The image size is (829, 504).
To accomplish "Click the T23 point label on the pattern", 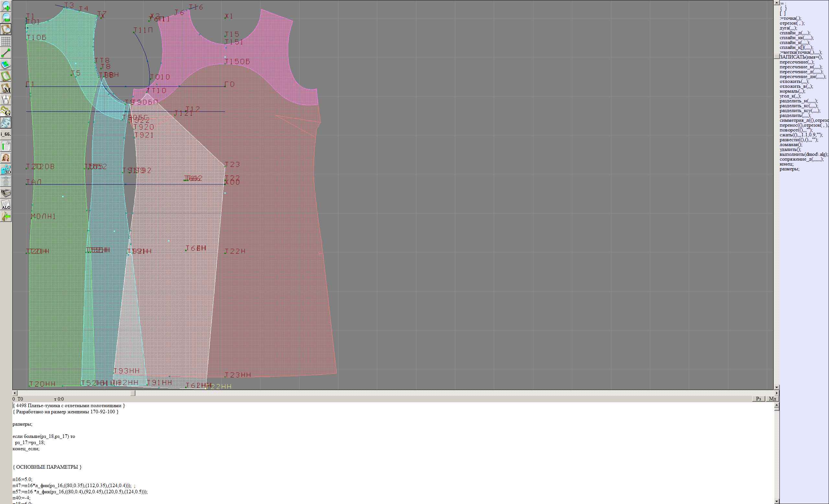I will click(233, 164).
